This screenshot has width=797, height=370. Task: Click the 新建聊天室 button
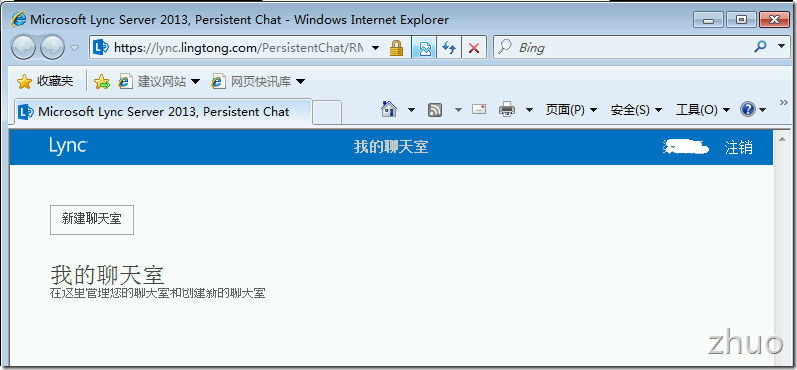[x=91, y=220]
